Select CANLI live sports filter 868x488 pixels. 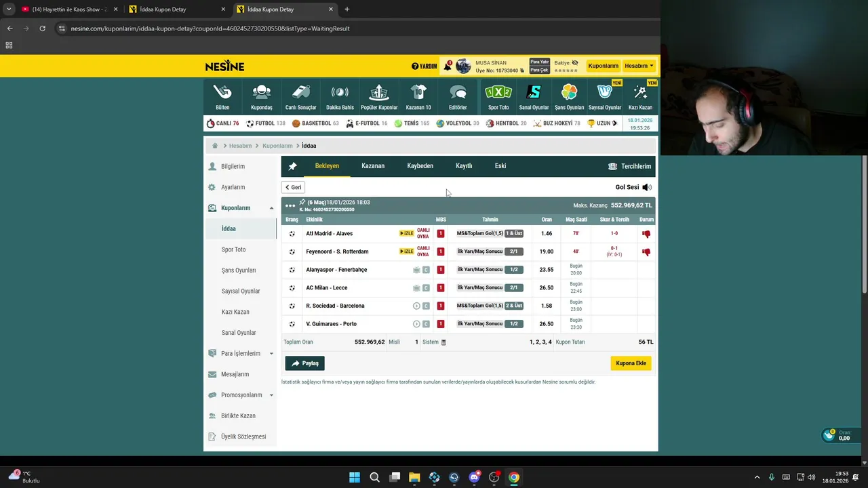pyautogui.click(x=223, y=123)
